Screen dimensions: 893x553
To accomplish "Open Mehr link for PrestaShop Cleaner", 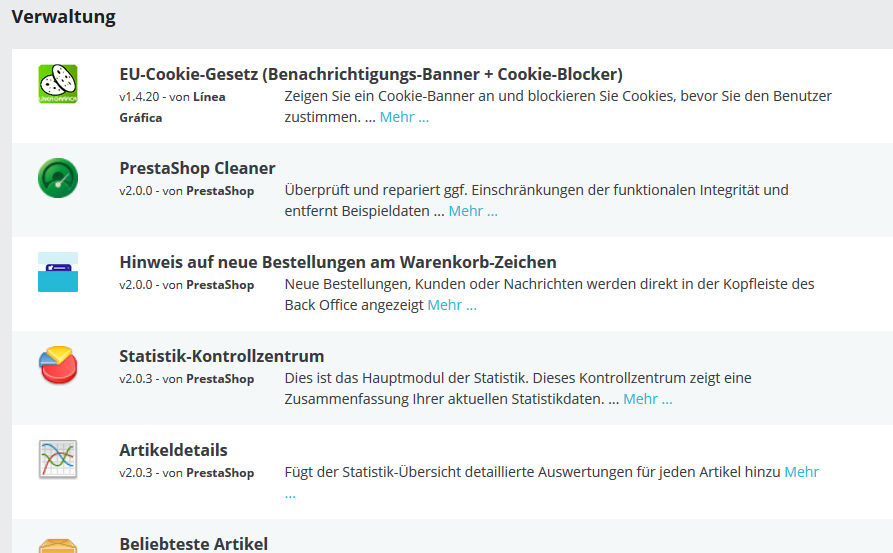I will pyautogui.click(x=473, y=211).
